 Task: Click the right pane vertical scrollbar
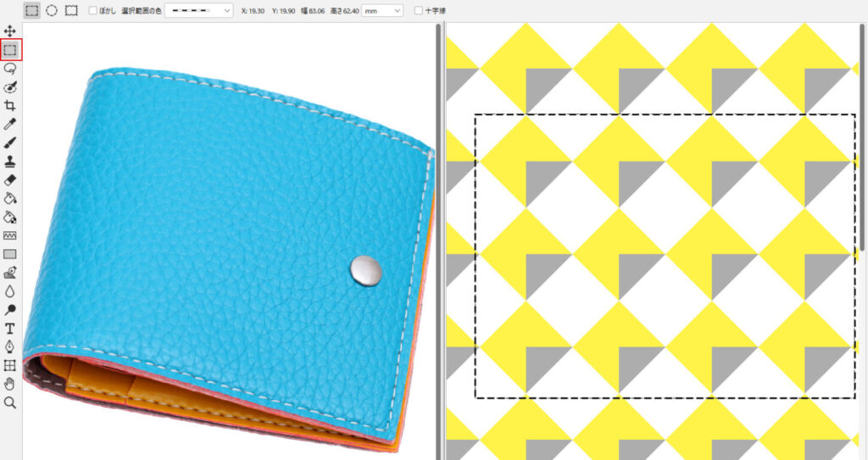click(862, 137)
